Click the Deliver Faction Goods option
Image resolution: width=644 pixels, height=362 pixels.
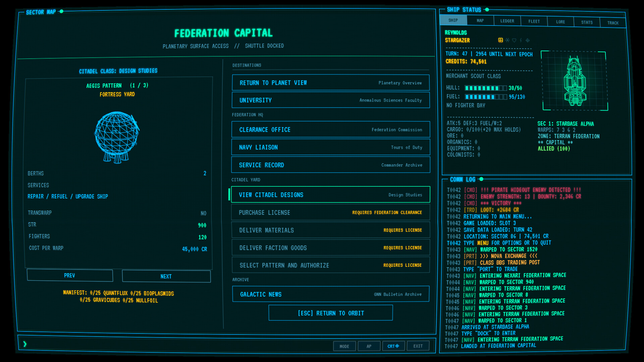point(331,248)
